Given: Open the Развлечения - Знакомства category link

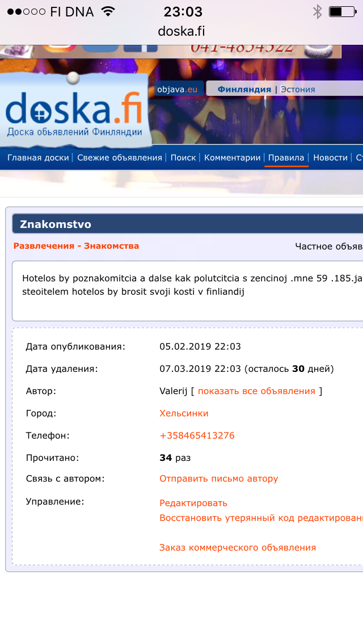Looking at the screenshot, I should [x=76, y=246].
